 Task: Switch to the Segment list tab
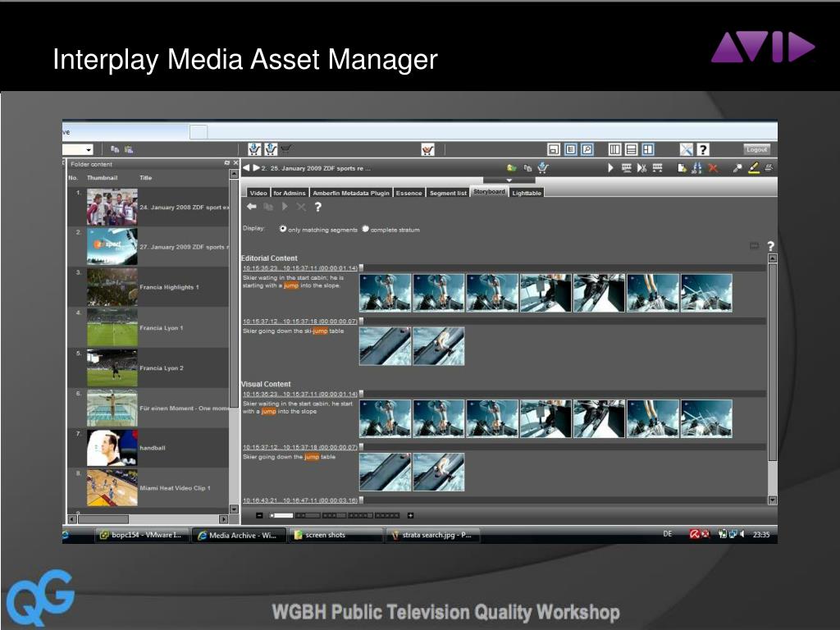pos(448,193)
